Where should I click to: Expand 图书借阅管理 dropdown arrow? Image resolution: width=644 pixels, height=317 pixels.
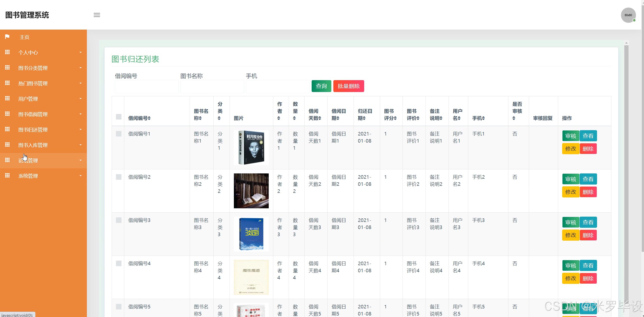coord(81,114)
